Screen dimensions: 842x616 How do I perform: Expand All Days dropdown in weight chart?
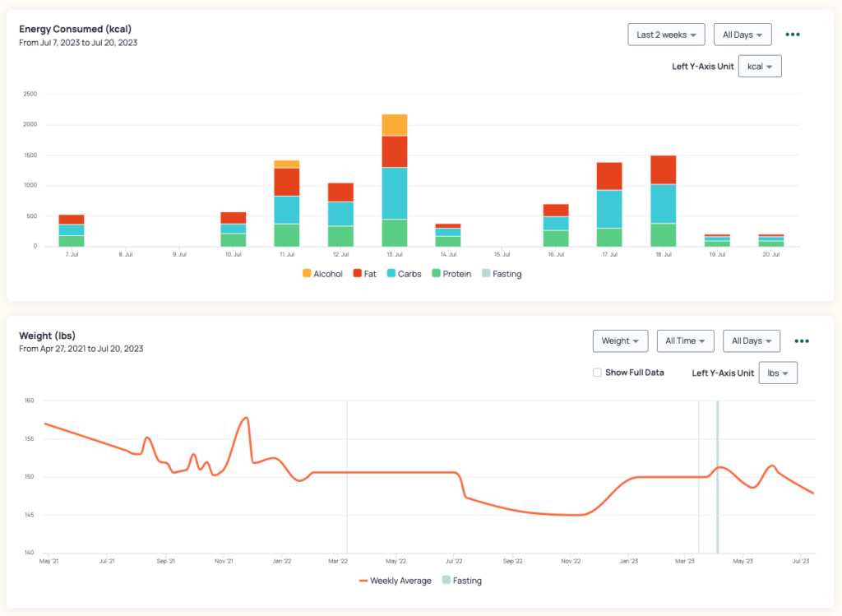click(x=752, y=340)
